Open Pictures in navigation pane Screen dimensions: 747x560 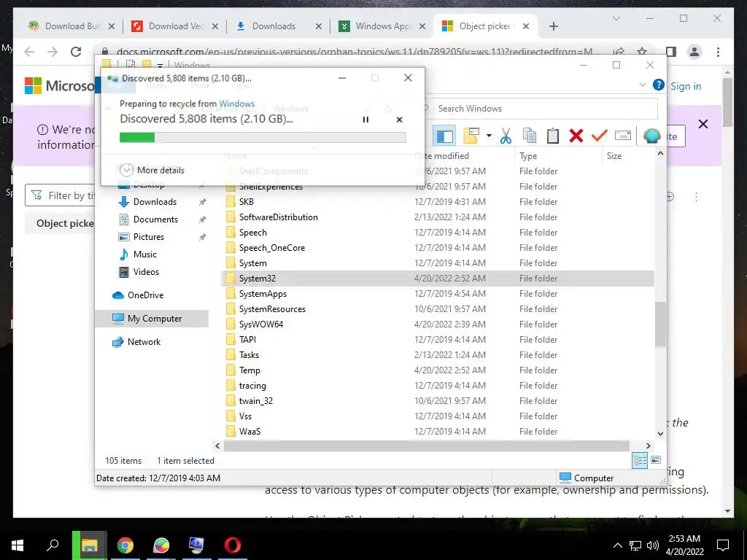pyautogui.click(x=148, y=237)
